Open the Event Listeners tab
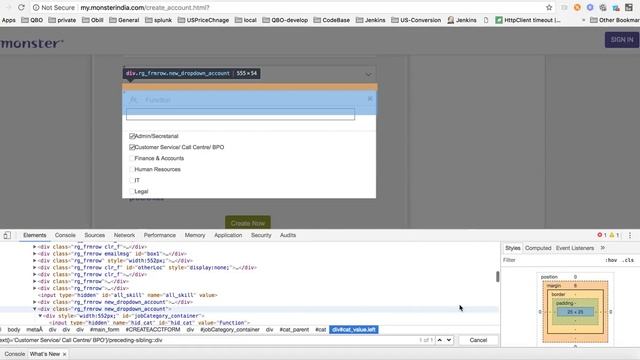The height and width of the screenshot is (360, 640). pyautogui.click(x=575, y=248)
